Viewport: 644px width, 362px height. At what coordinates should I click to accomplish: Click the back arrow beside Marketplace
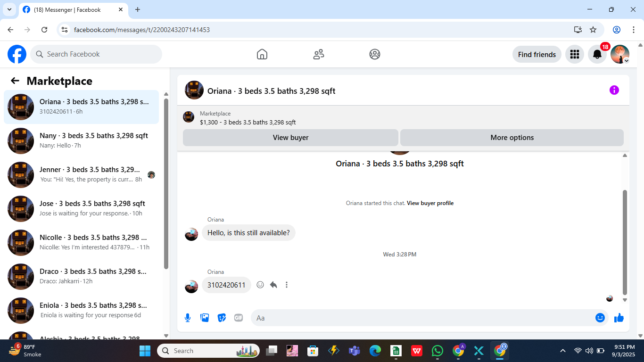(15, 81)
